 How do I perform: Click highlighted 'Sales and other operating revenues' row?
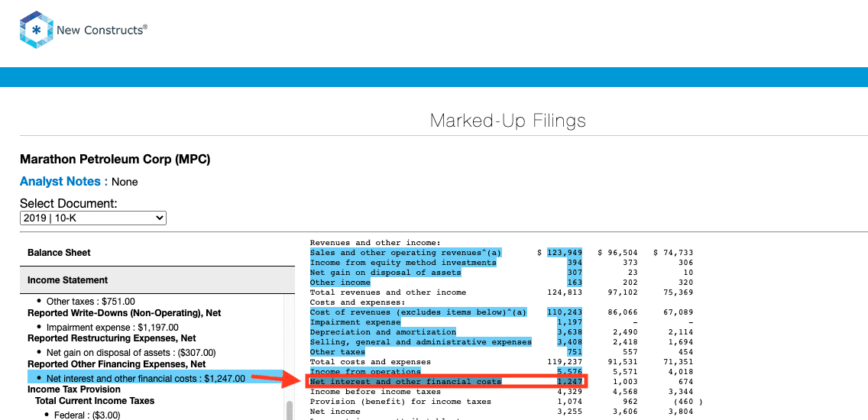[x=406, y=252]
